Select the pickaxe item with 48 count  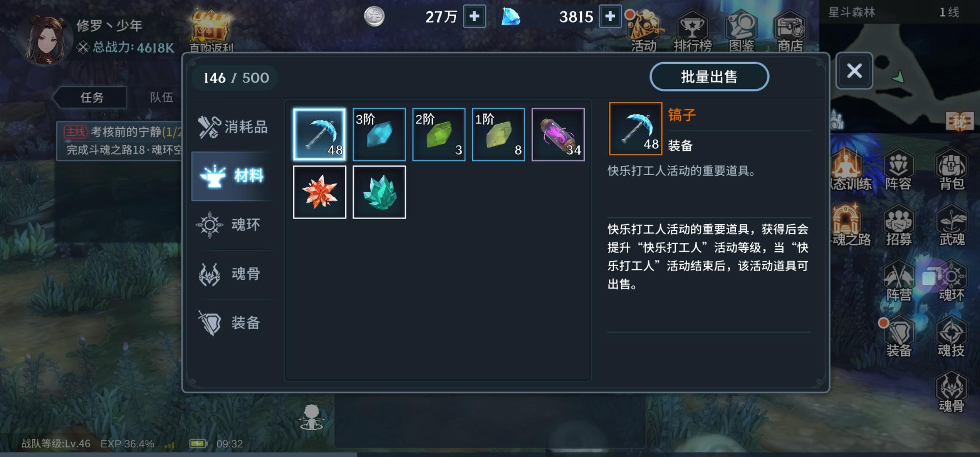[319, 134]
